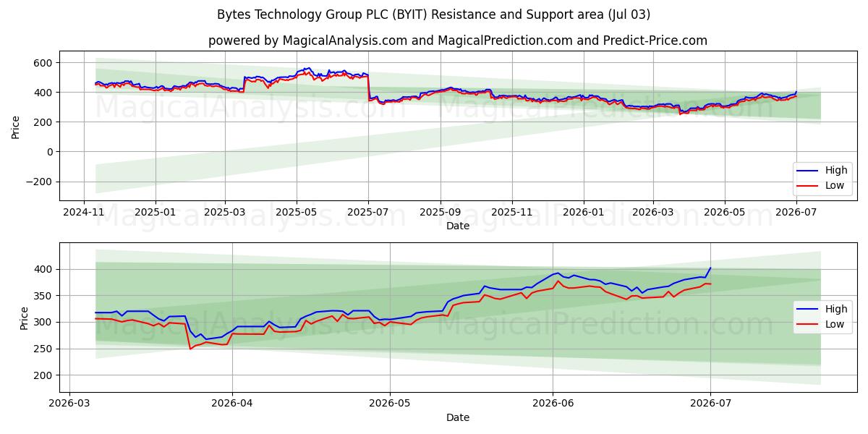This screenshot has height=434, width=868.
Task: Click the '2025-11' x-axis label
Action: click(x=511, y=212)
